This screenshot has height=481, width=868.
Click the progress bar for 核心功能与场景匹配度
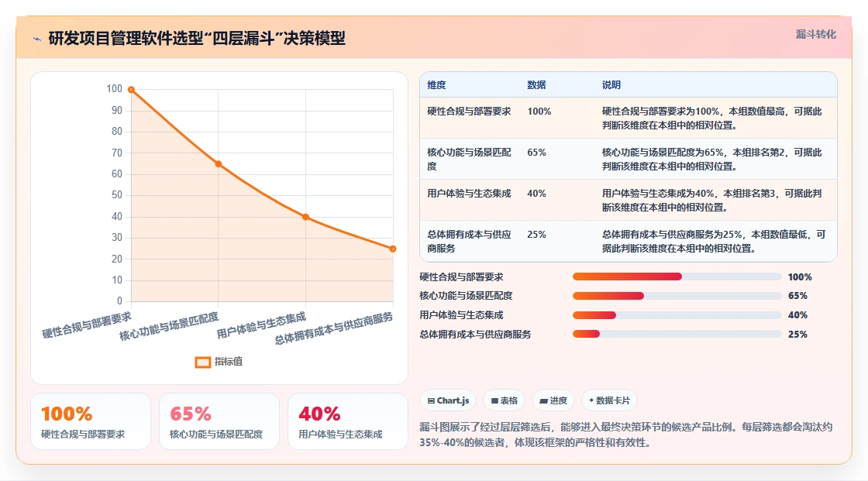coord(677,296)
